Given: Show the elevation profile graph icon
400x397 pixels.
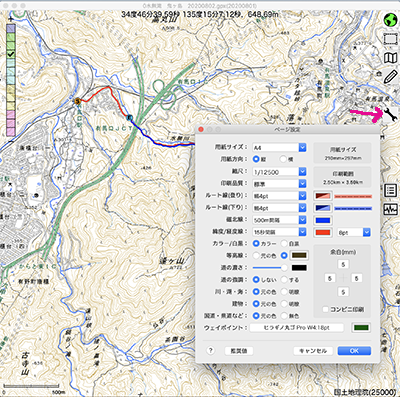Looking at the screenshot, I should [x=390, y=209].
